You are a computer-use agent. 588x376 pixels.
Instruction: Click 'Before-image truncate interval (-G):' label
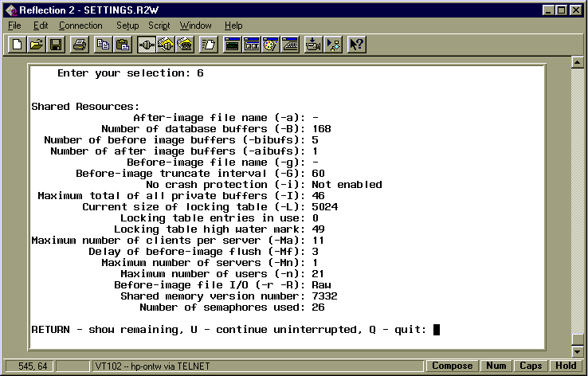[191, 174]
